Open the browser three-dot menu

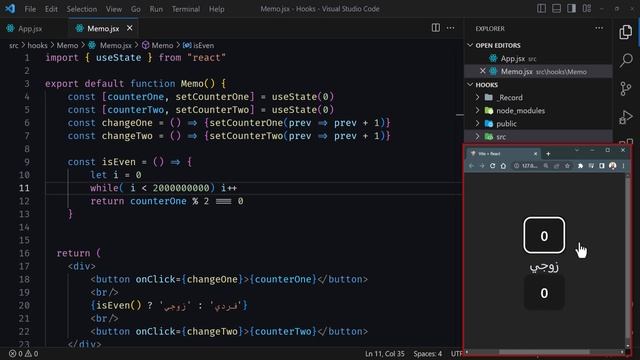point(623,166)
